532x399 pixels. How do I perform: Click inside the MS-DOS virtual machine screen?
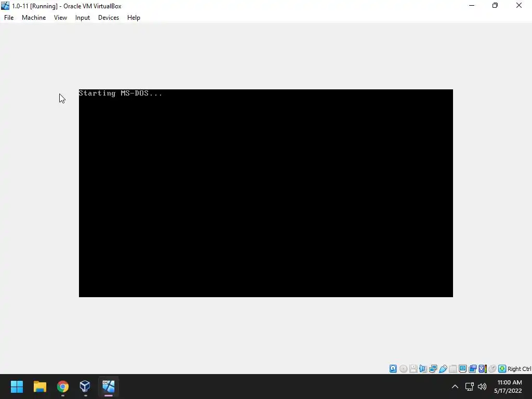pos(265,193)
